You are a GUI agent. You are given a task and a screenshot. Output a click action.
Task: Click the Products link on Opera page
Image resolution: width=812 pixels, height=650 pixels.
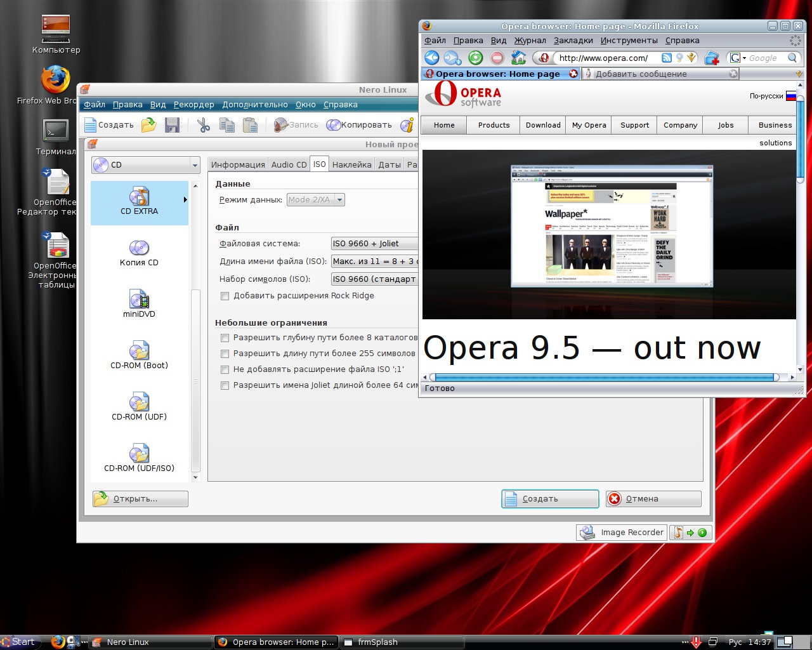click(x=494, y=125)
